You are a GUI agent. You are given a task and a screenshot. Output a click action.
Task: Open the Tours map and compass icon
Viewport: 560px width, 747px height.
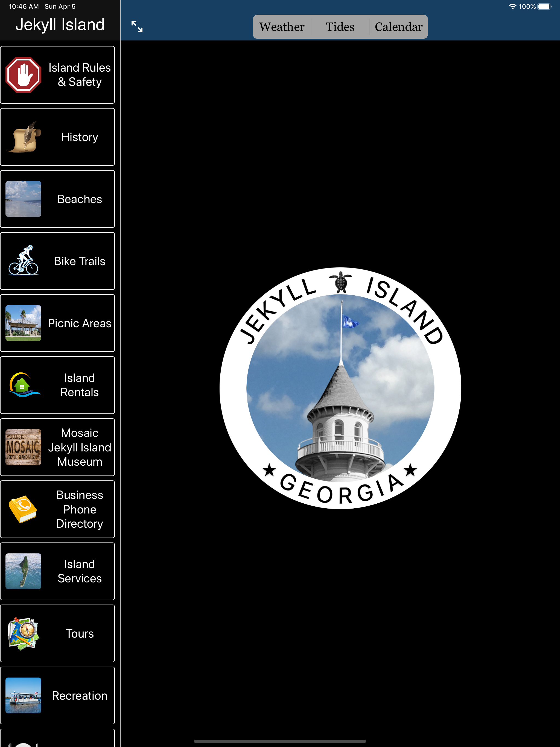(23, 634)
